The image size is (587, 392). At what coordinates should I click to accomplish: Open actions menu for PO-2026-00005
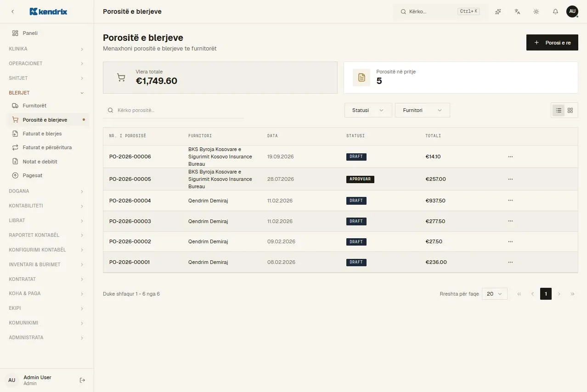click(510, 179)
